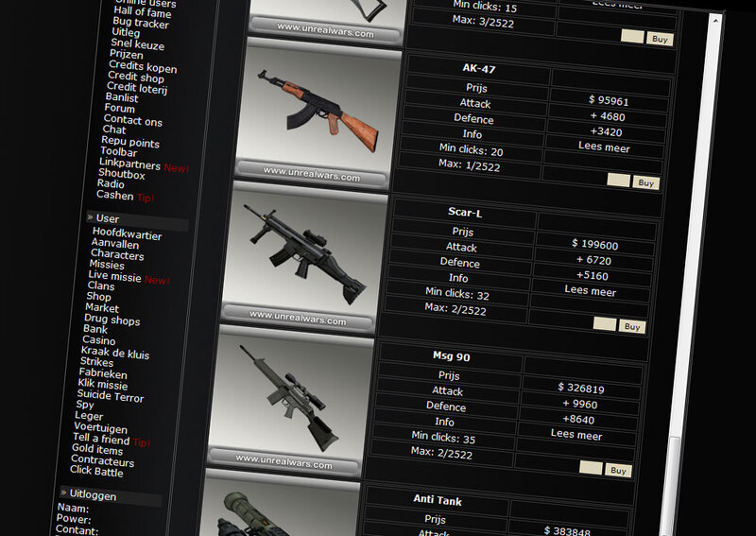Focus Msg 90 quantity input field

(x=591, y=468)
